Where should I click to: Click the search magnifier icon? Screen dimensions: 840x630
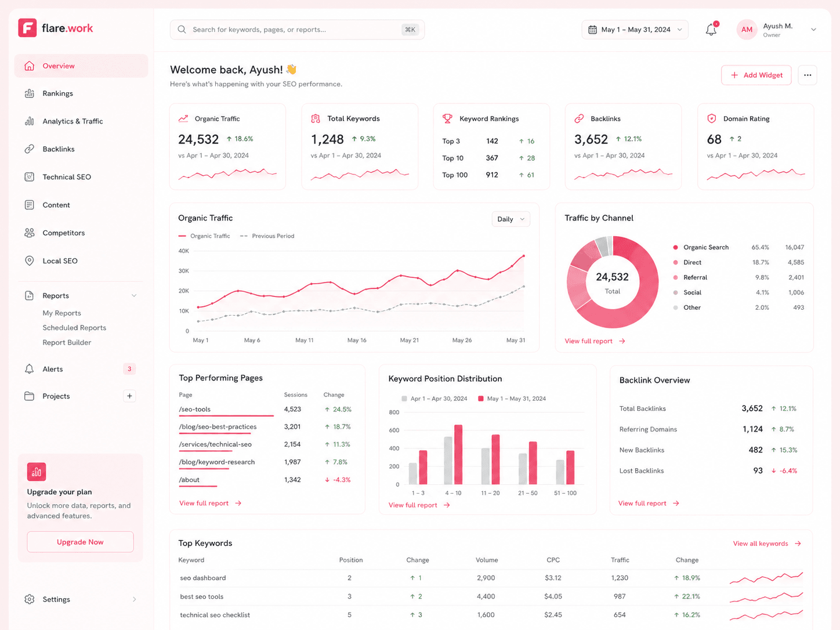pos(182,30)
